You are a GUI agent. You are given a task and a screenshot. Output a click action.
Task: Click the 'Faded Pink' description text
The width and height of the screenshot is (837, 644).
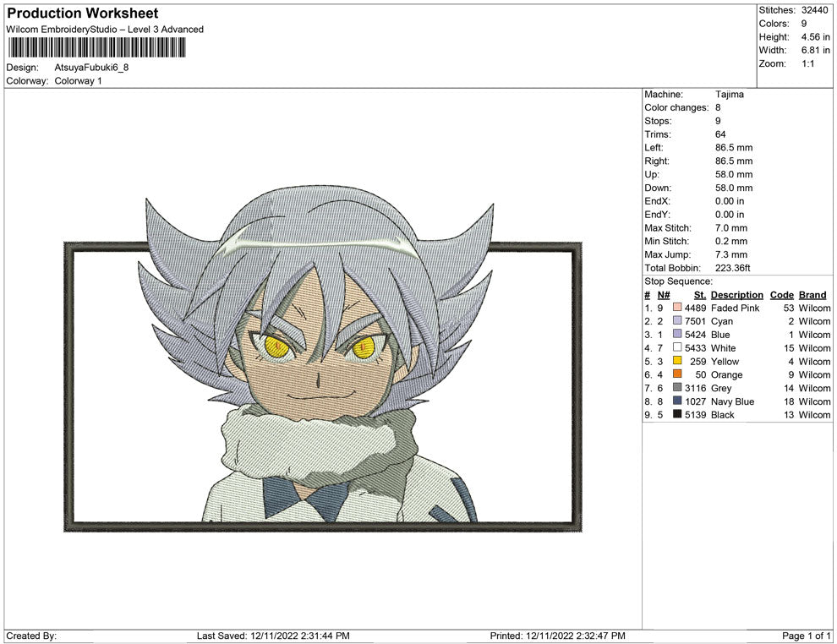[735, 308]
